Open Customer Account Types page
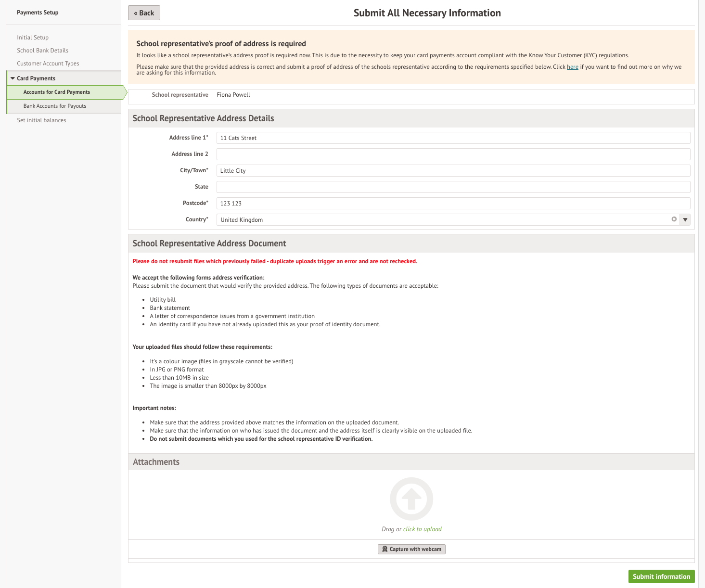The width and height of the screenshot is (705, 588). 48,64
